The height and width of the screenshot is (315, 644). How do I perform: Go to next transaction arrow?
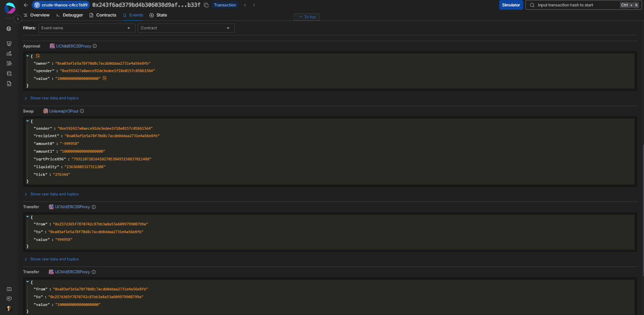254,5
